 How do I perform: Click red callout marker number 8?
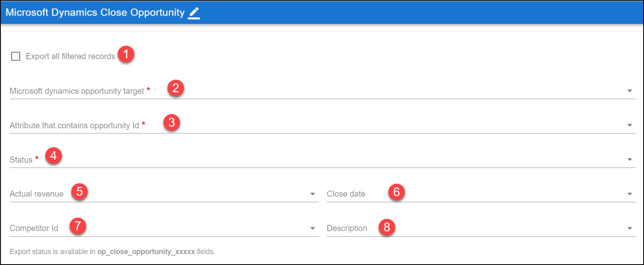click(387, 227)
